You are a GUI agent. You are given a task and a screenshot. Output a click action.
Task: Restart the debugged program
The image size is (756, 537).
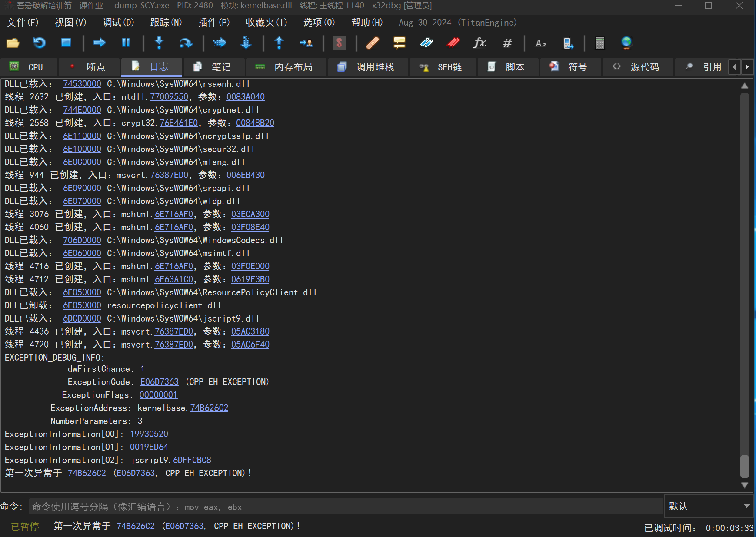click(x=40, y=43)
